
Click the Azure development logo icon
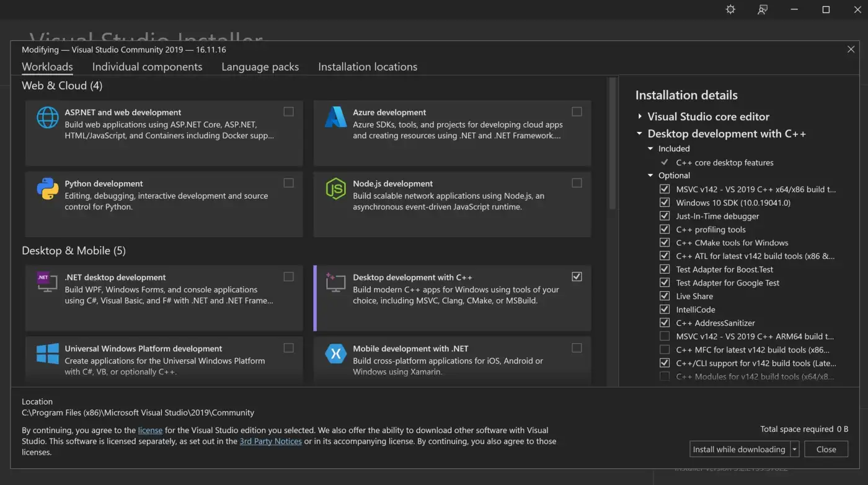[335, 117]
